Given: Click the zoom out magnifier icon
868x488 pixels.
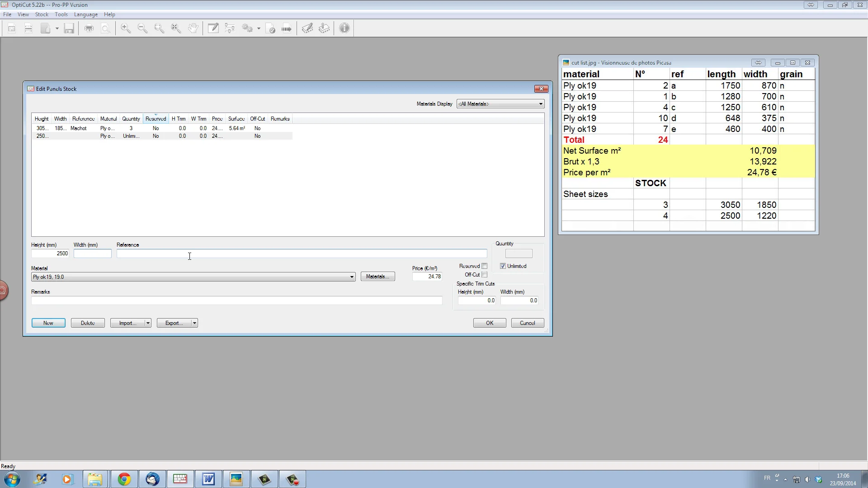Looking at the screenshot, I should [142, 28].
